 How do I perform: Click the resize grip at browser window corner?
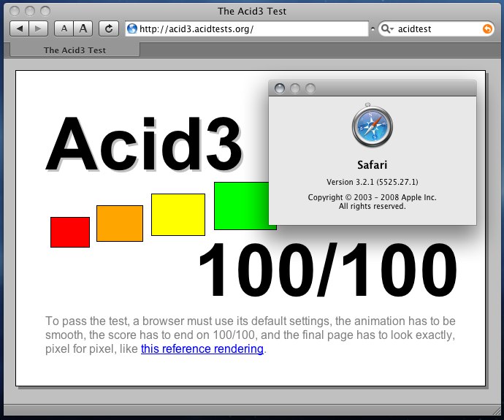496,411
